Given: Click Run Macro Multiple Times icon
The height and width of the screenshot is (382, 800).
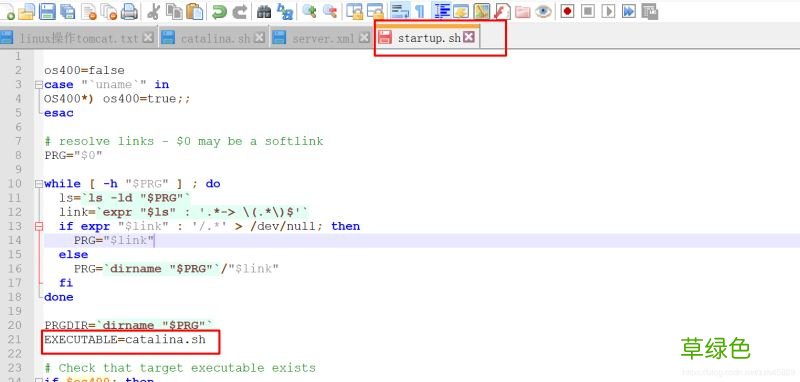Looking at the screenshot, I should [629, 11].
